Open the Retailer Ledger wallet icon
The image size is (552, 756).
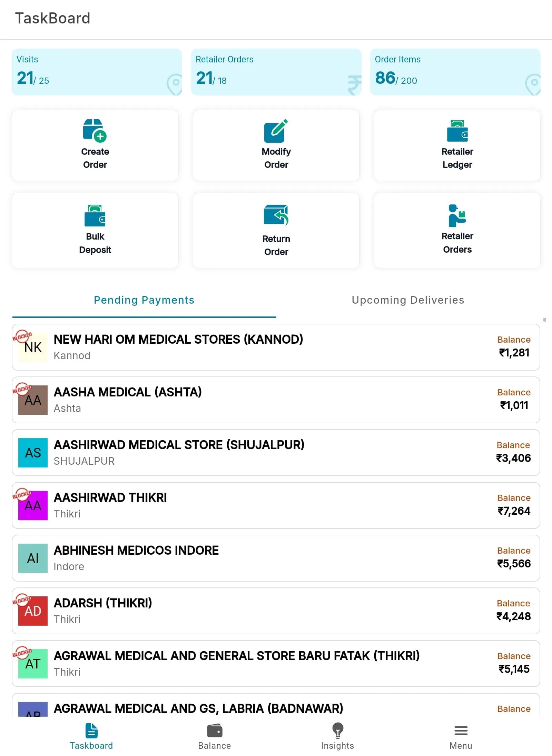(x=457, y=131)
